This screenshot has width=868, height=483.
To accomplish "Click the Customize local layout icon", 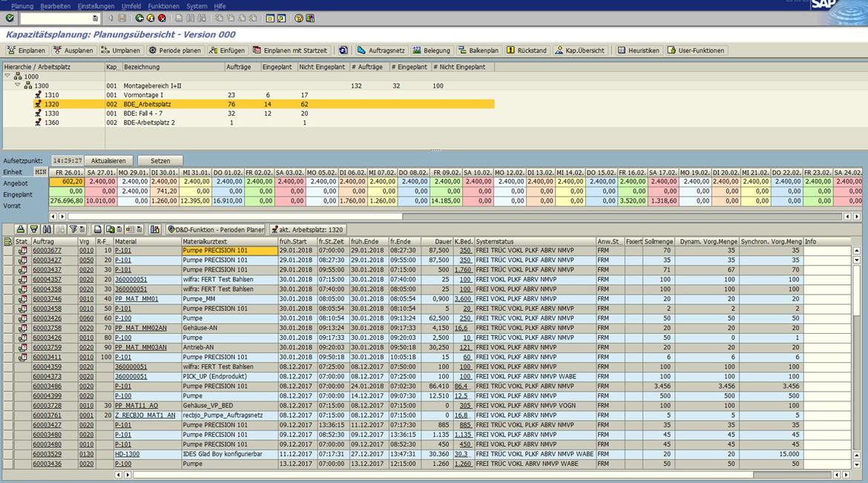I will pyautogui.click(x=310, y=19).
